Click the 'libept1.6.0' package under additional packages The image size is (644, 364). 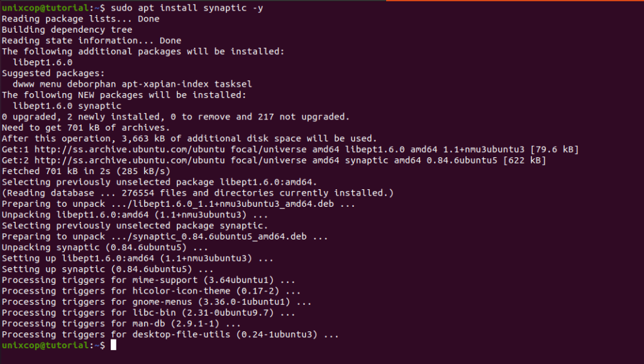click(43, 62)
